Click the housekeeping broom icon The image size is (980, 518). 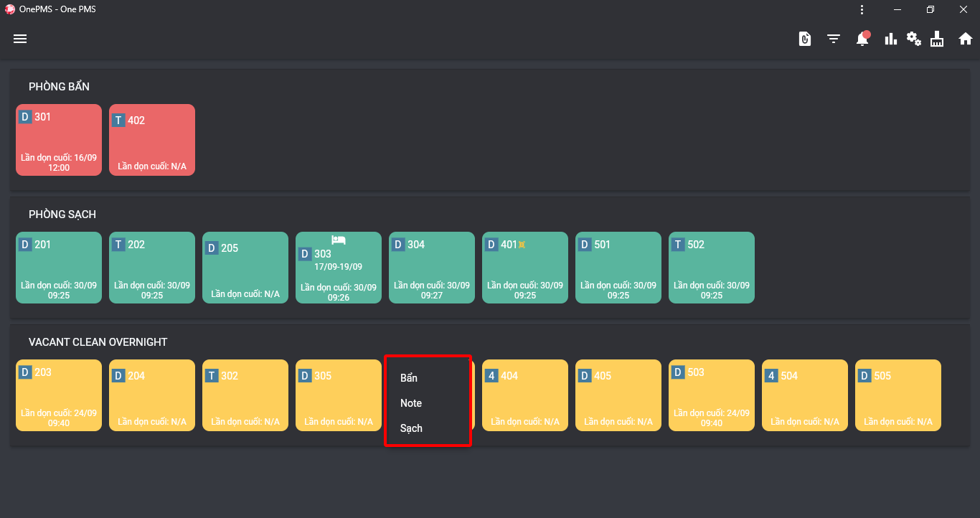coord(937,39)
